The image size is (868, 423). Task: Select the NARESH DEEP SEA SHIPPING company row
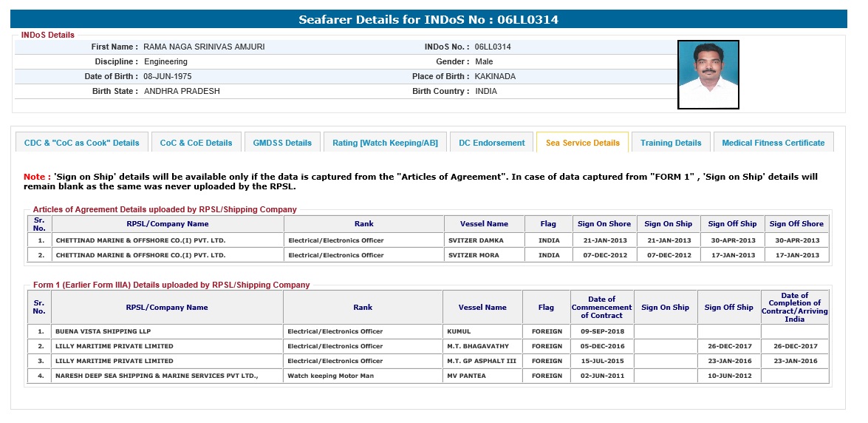pos(157,376)
